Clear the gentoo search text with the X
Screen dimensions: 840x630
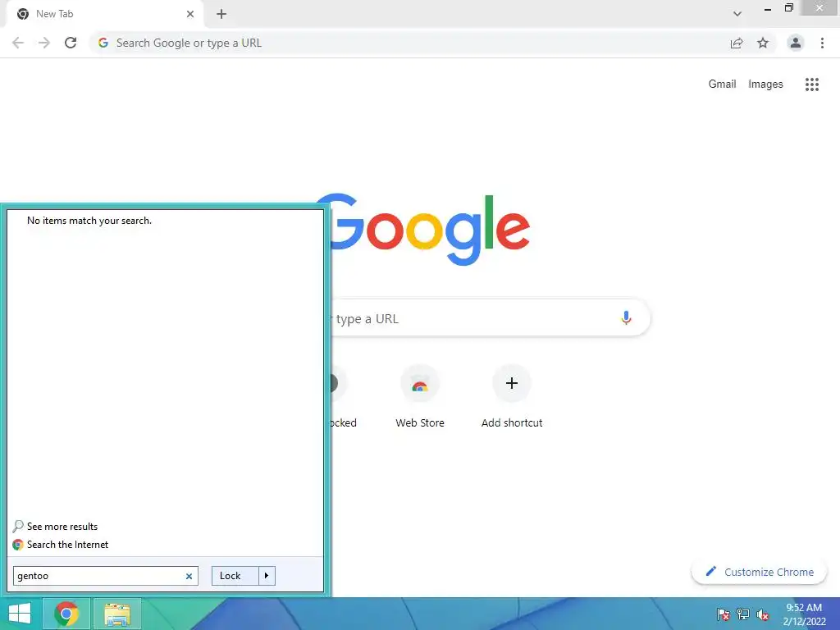pyautogui.click(x=189, y=576)
